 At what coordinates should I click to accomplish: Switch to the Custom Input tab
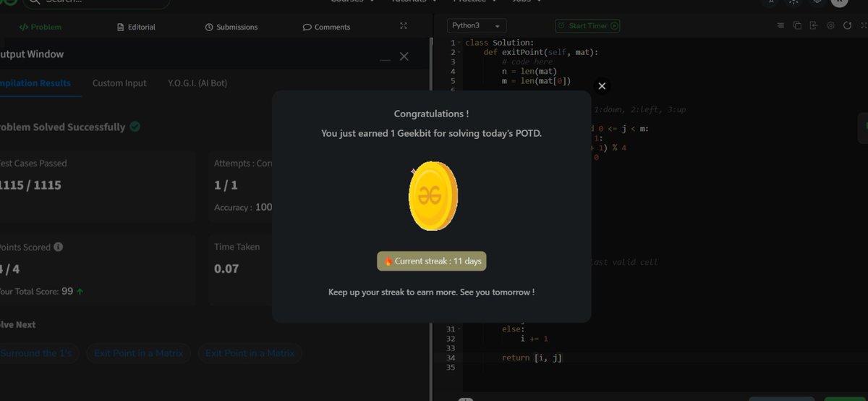tap(119, 83)
